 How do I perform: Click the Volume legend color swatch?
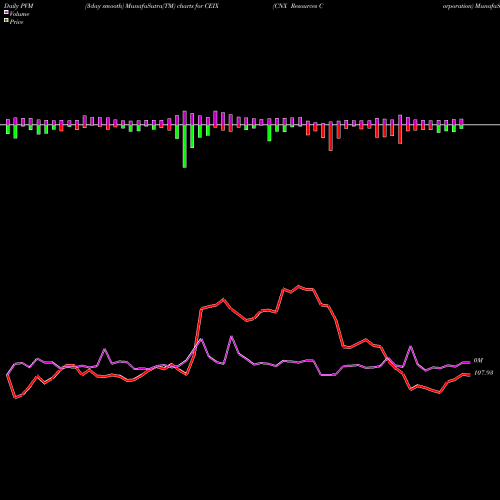coord(6,12)
